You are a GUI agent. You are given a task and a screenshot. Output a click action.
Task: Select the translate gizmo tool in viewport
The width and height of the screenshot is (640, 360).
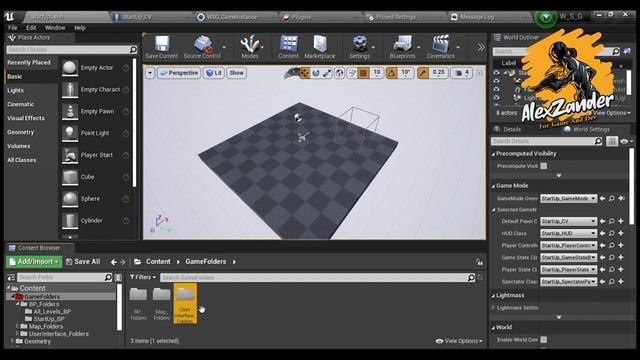[x=305, y=73]
